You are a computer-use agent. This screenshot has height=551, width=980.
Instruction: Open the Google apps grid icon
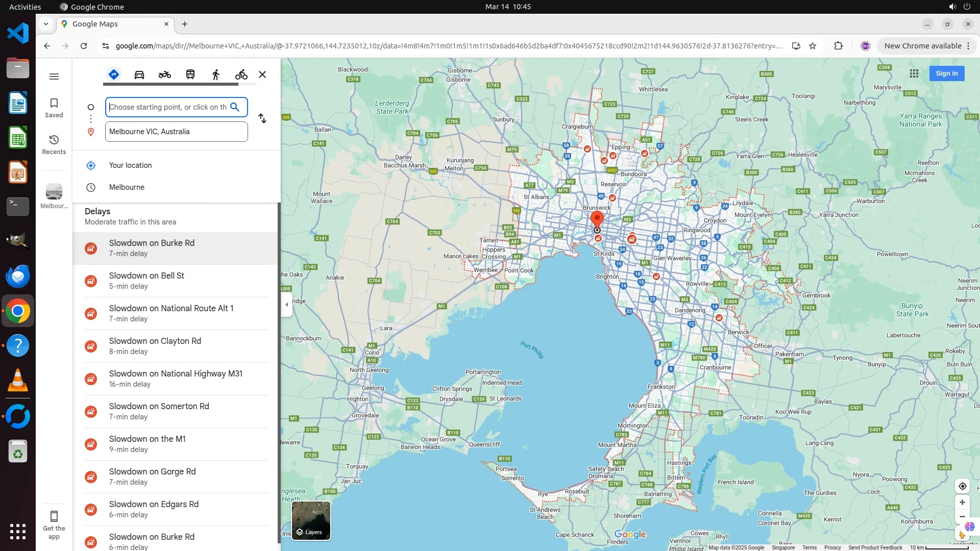[x=914, y=73]
